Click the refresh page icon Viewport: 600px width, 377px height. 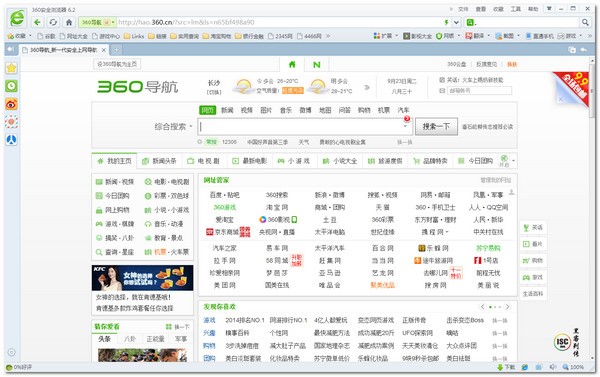coord(53,22)
